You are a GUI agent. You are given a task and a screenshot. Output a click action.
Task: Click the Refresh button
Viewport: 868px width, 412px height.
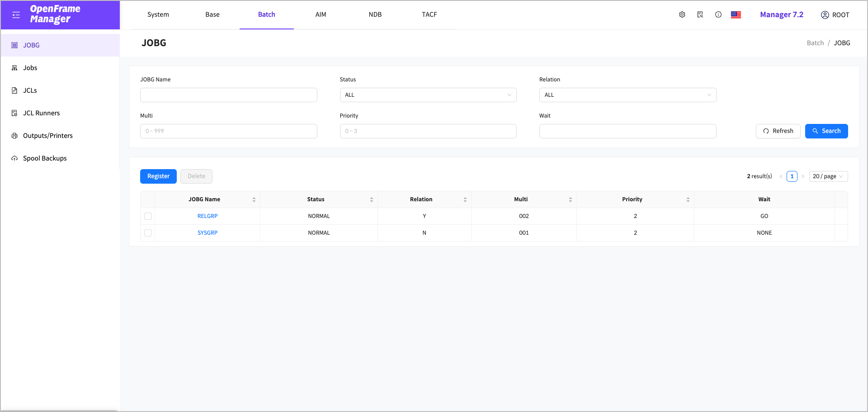[778, 131]
